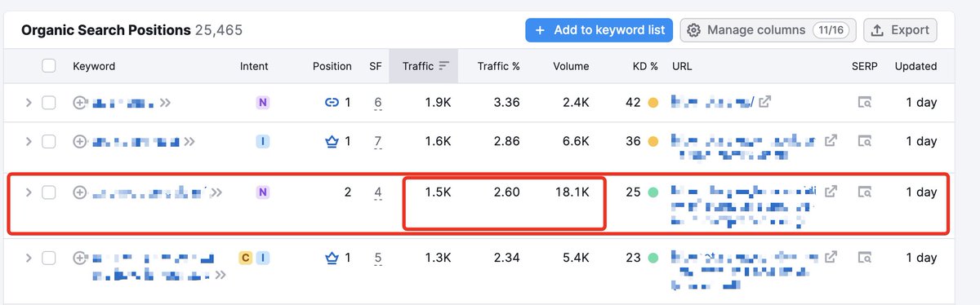Expand the row with 2.4K volume
The height and width of the screenshot is (305, 980).
coord(28,103)
